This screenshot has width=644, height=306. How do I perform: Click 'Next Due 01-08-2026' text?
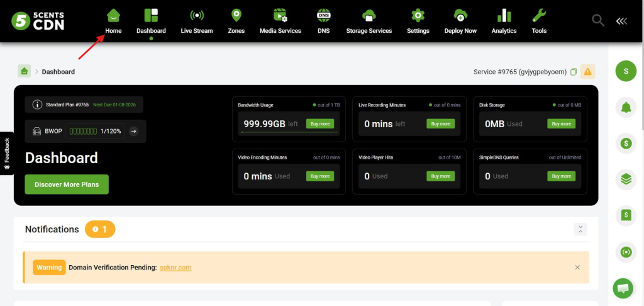click(114, 105)
